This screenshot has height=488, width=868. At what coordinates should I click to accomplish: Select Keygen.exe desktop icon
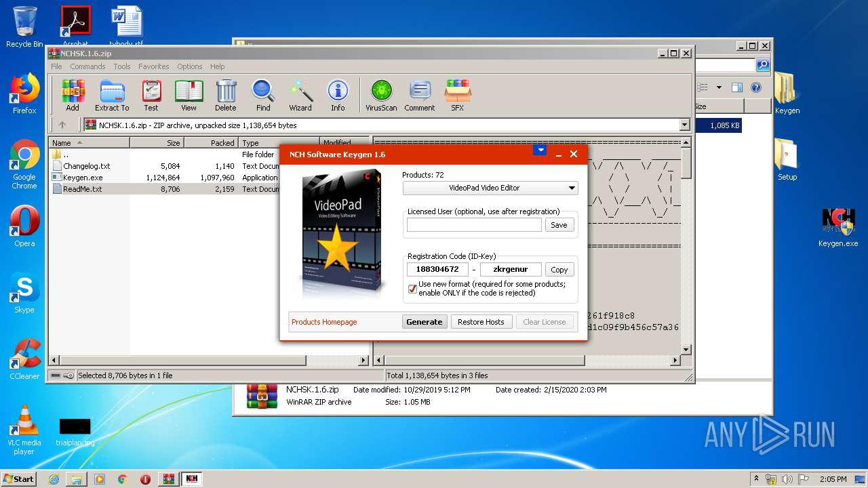[x=838, y=226]
